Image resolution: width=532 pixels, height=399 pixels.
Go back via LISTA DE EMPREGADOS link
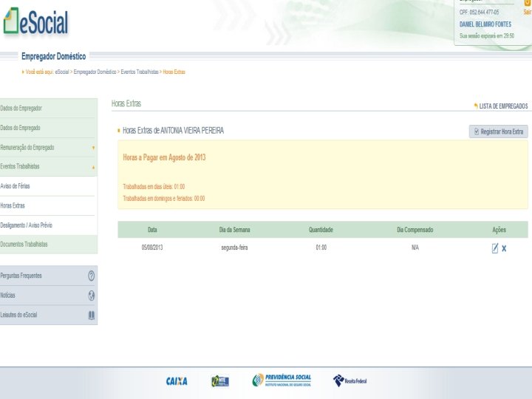click(501, 106)
